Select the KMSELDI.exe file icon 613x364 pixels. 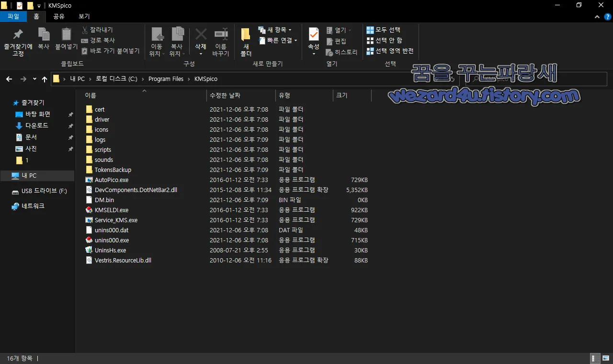click(89, 210)
